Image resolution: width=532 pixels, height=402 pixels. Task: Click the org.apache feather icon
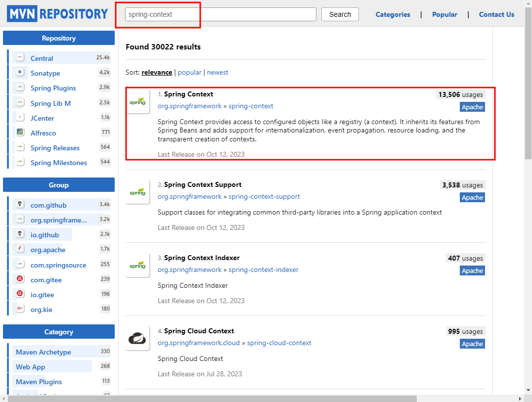click(20, 249)
